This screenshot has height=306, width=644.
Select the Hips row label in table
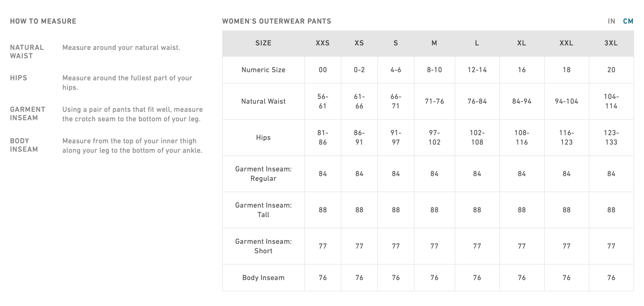click(264, 137)
